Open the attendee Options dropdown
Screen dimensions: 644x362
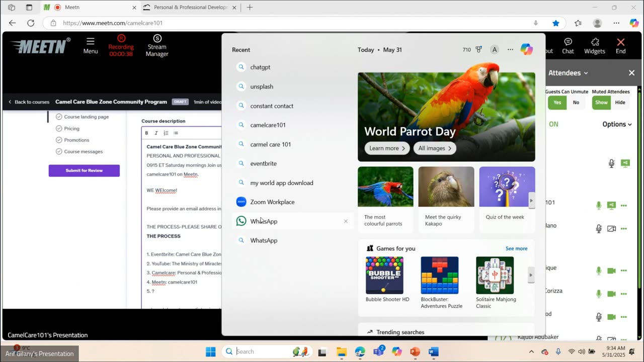click(x=617, y=124)
